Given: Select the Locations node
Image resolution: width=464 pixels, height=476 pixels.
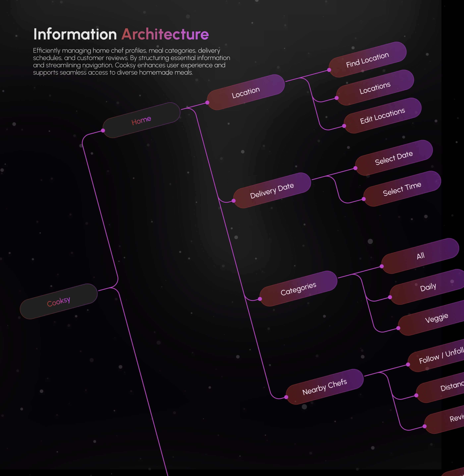Looking at the screenshot, I should pyautogui.click(x=375, y=88).
